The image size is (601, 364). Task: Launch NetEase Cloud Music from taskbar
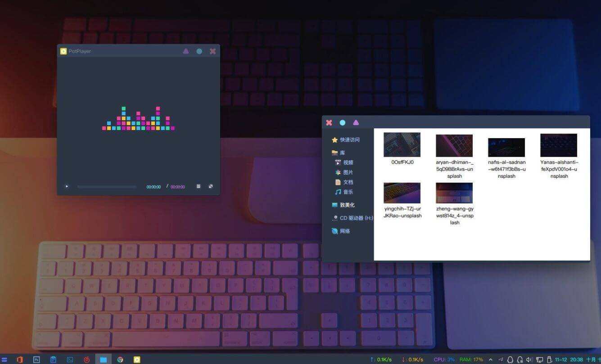click(x=87, y=360)
